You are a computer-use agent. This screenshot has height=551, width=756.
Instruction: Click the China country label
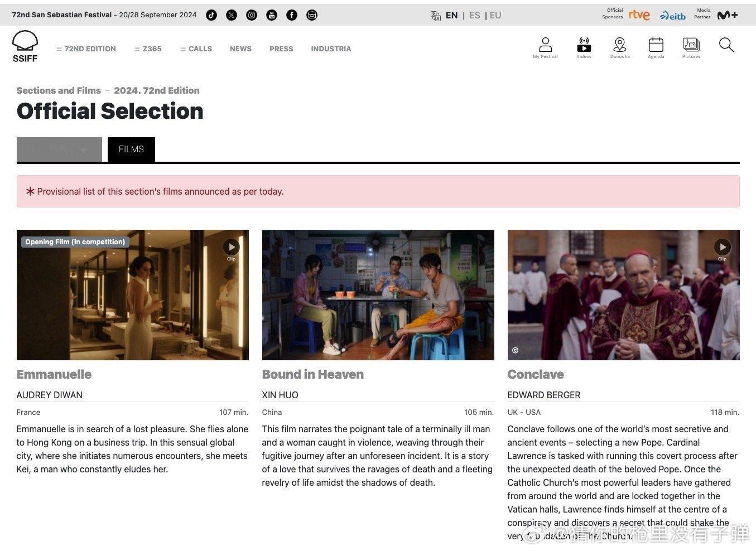coord(272,412)
